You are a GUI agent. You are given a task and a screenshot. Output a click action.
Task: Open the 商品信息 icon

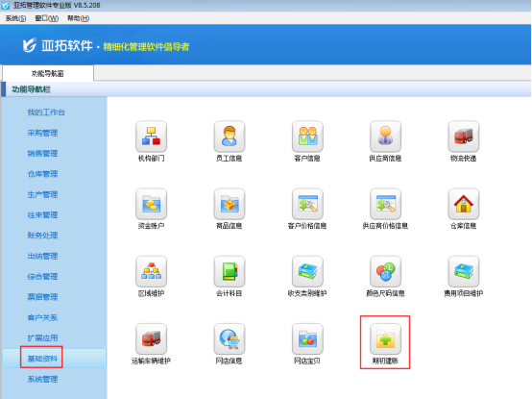230,204
